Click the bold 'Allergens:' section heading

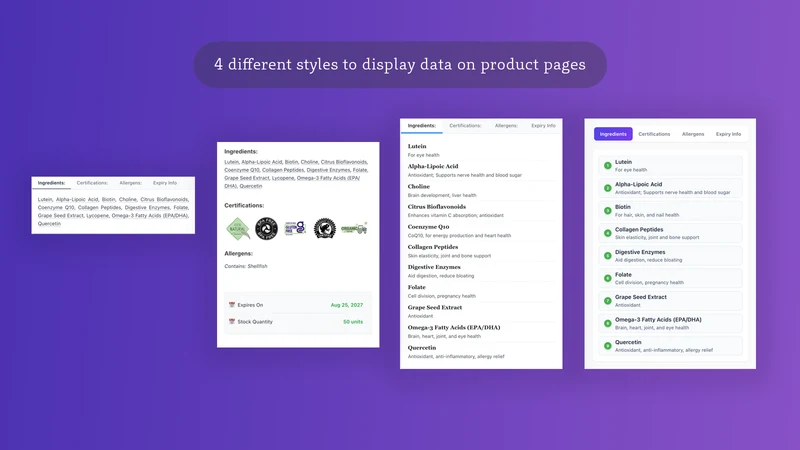pyautogui.click(x=238, y=253)
